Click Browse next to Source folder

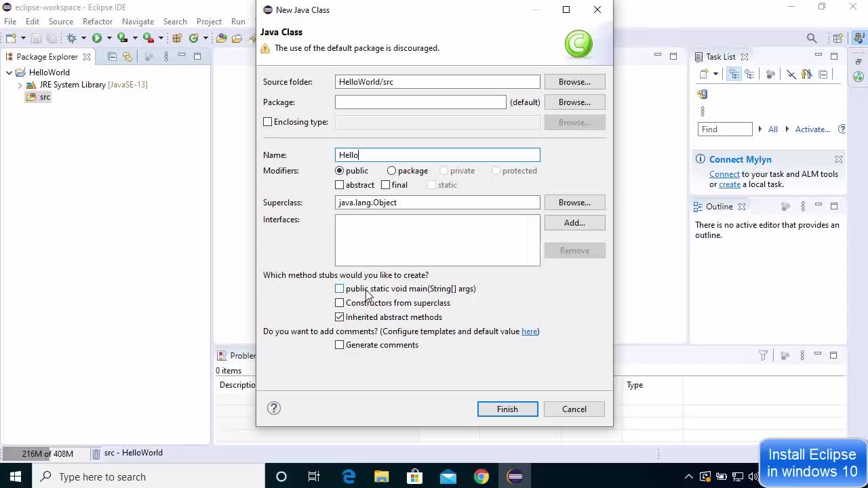[574, 82]
